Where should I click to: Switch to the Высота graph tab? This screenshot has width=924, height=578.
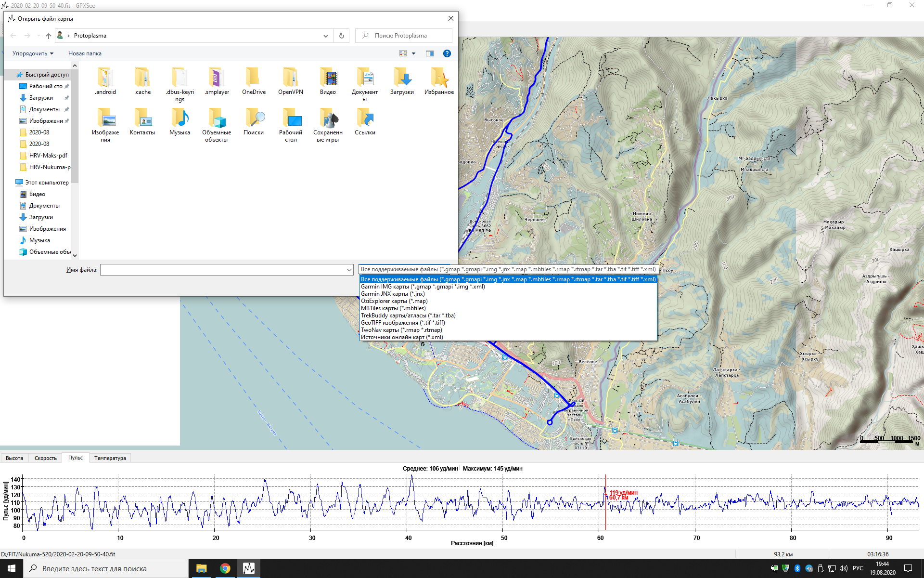(14, 458)
